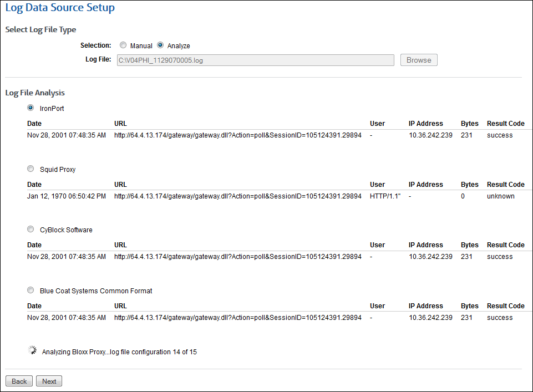Select the Manual radio button
The width and height of the screenshot is (533, 392).
123,45
